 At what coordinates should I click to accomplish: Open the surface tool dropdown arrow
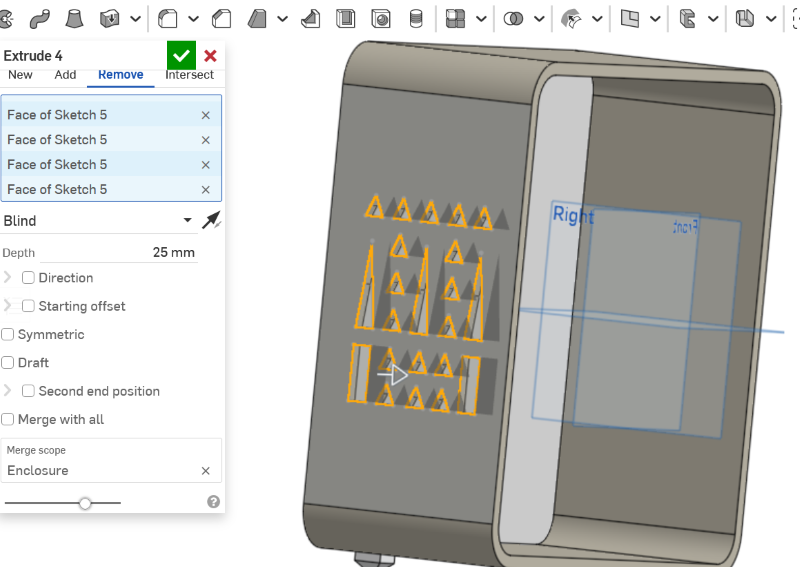tap(597, 19)
